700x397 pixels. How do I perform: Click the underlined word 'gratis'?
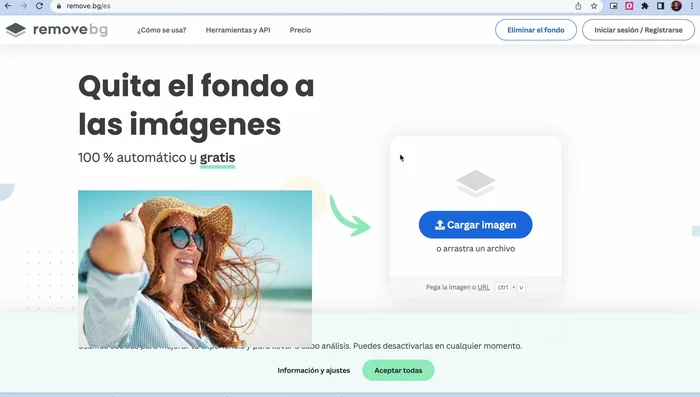pos(217,158)
